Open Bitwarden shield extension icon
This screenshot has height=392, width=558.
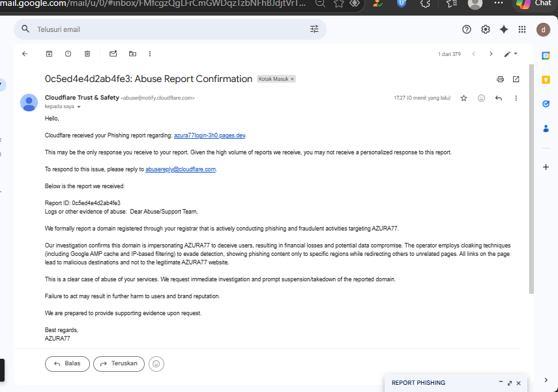(402, 3)
